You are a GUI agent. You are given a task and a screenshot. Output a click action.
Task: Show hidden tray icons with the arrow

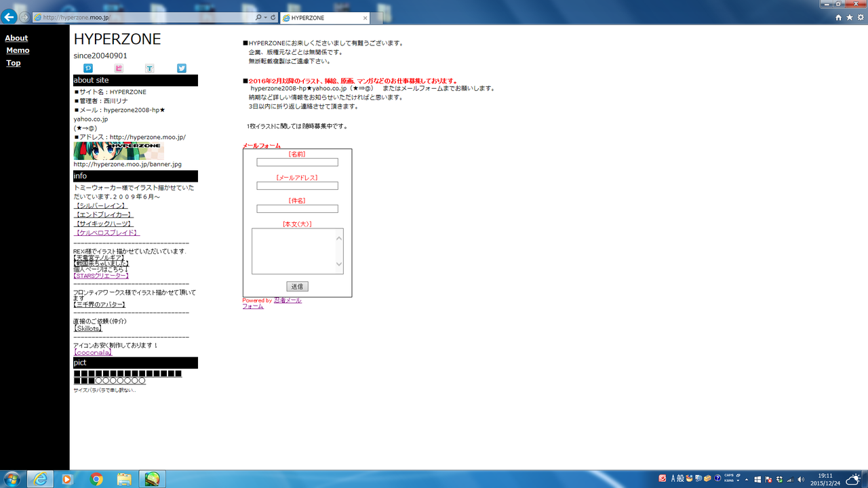pos(747,479)
